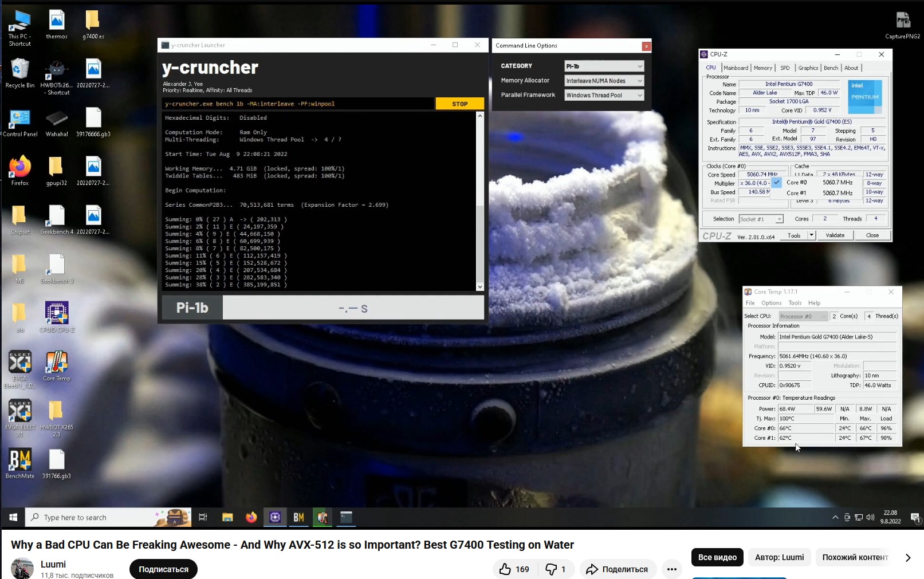Switch to the Bench tab in CPU-Z
Screen dimensions: 924x579
(831, 68)
